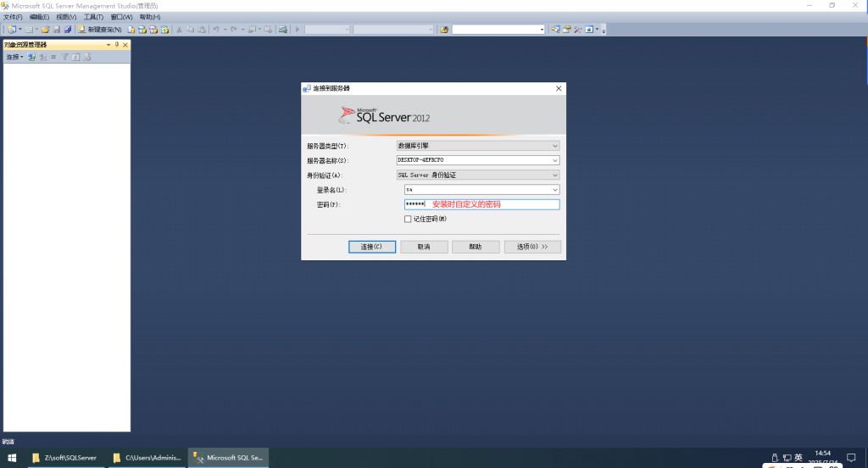Open Analysis Services MDX Query icon

point(142,30)
